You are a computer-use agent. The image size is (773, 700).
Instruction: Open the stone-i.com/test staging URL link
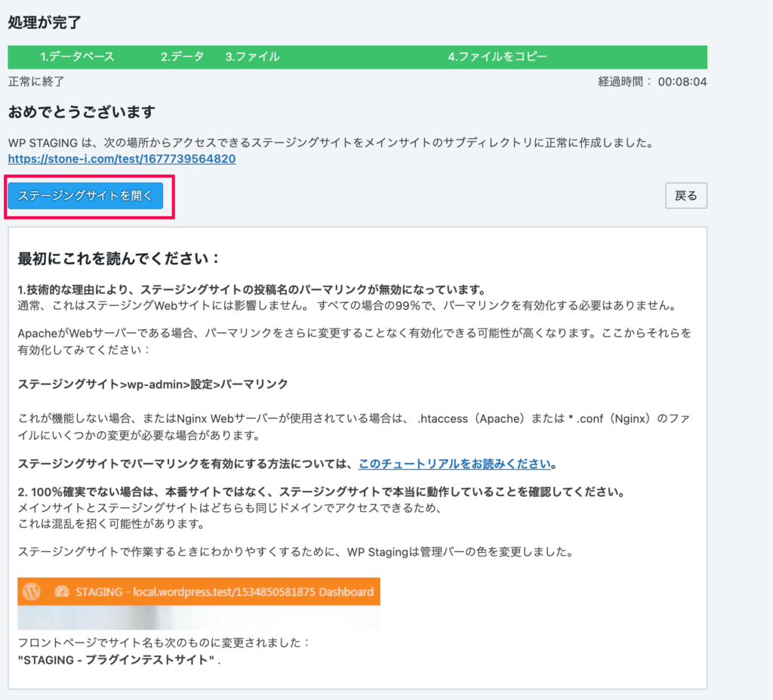(x=122, y=159)
